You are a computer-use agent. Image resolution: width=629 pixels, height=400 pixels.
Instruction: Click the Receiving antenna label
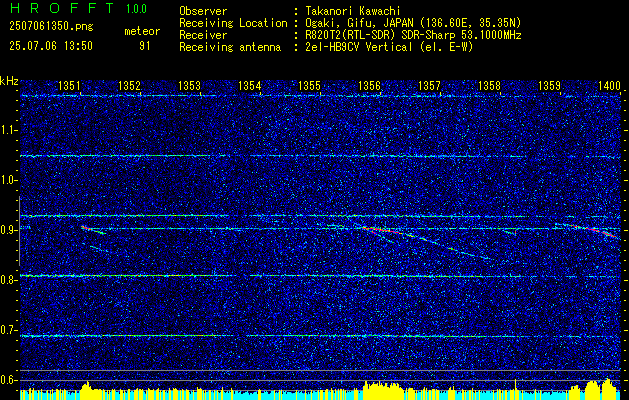pyautogui.click(x=230, y=47)
